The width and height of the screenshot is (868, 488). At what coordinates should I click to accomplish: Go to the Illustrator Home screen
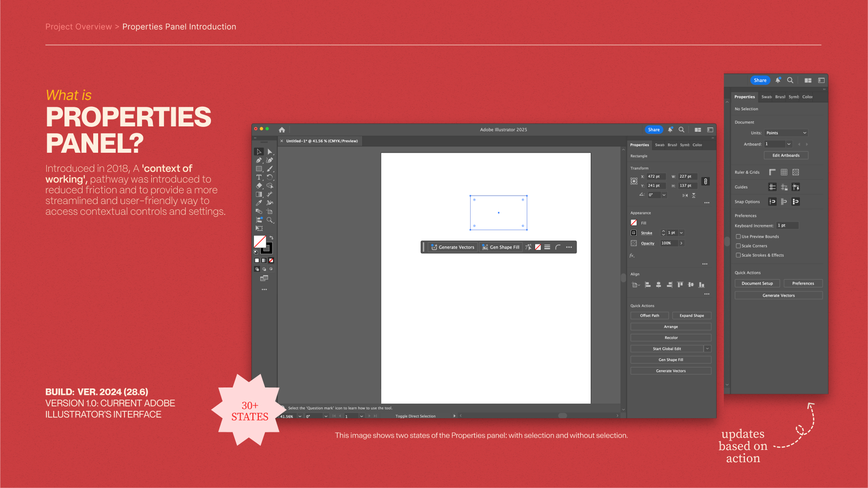tap(282, 130)
